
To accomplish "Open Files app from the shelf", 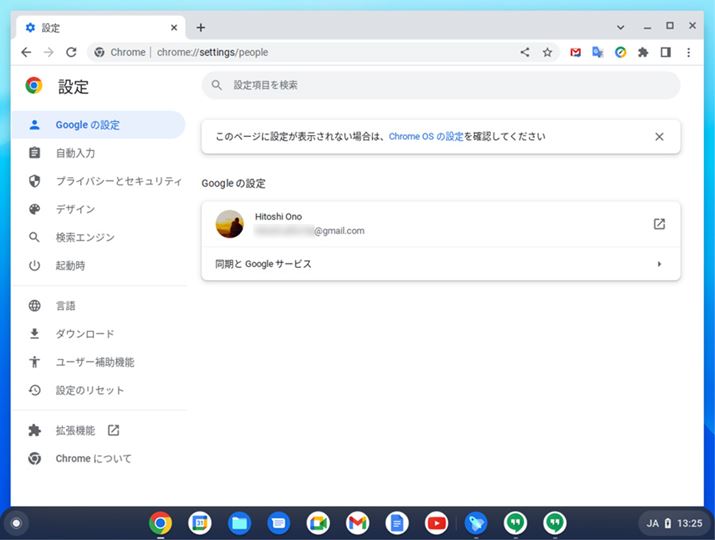I will point(239,523).
